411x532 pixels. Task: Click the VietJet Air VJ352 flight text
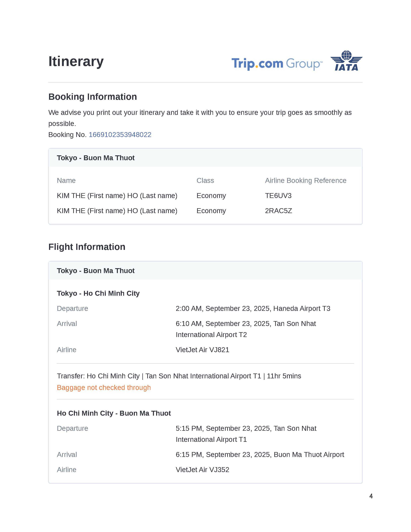202,470
